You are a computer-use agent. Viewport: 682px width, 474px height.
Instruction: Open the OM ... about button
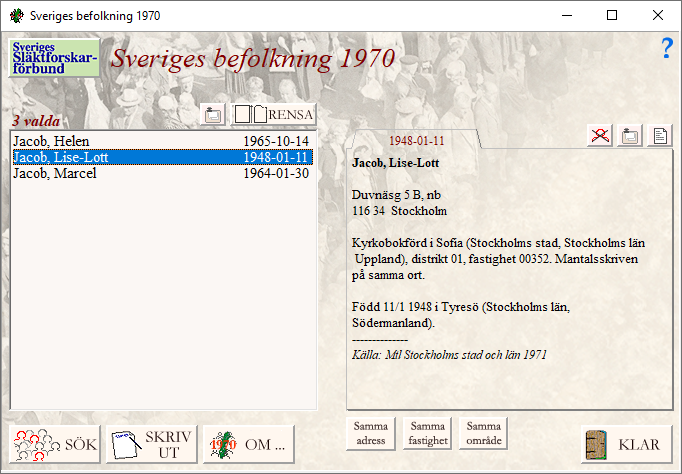coord(249,444)
